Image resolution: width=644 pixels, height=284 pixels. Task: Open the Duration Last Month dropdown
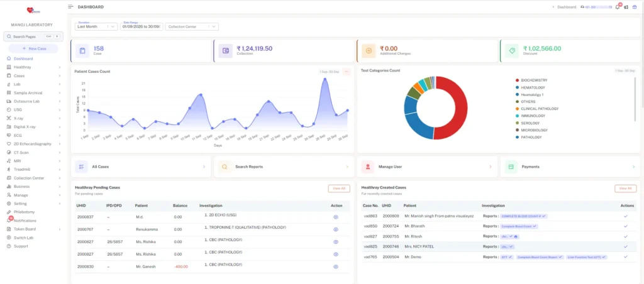96,26
